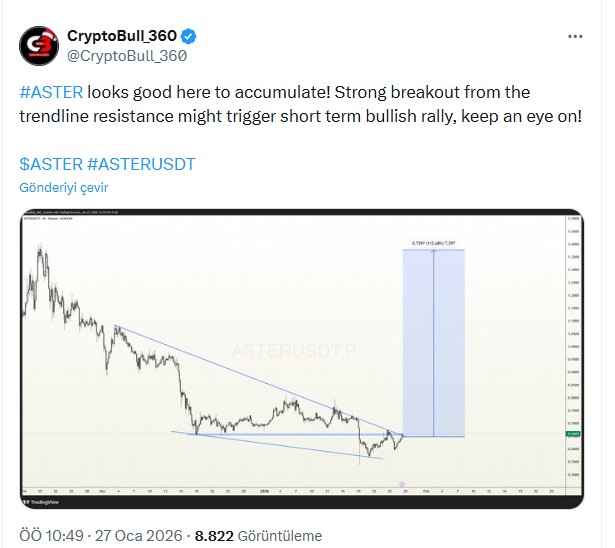Open the three-dot more options menu
Screen dimensions: 615x548
tap(575, 37)
